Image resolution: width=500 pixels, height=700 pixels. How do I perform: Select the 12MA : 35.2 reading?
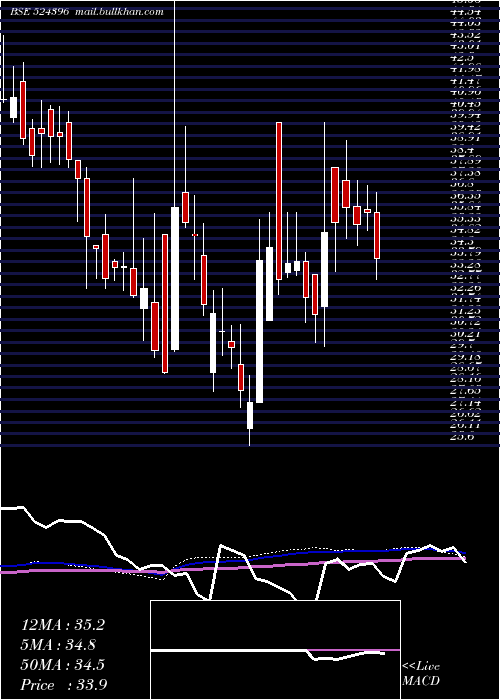63,625
